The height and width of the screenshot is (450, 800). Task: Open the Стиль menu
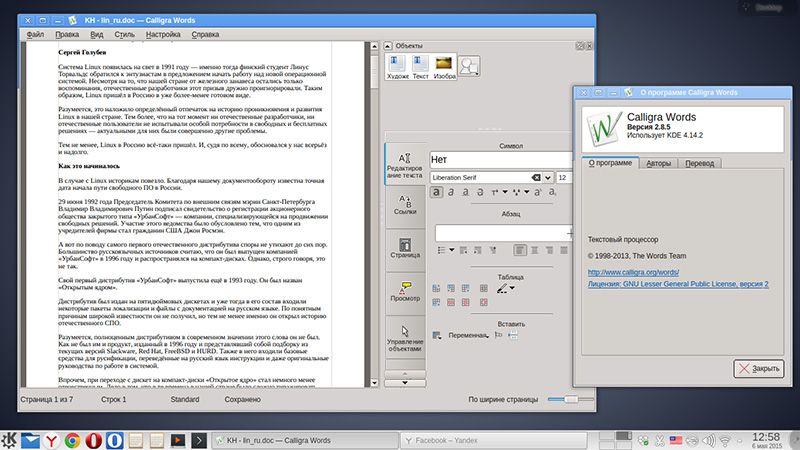124,34
